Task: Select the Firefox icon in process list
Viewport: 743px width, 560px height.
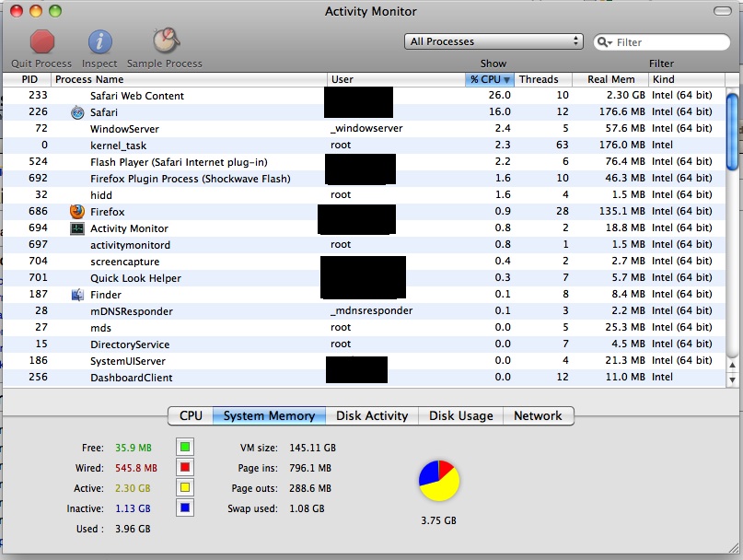Action: point(77,212)
